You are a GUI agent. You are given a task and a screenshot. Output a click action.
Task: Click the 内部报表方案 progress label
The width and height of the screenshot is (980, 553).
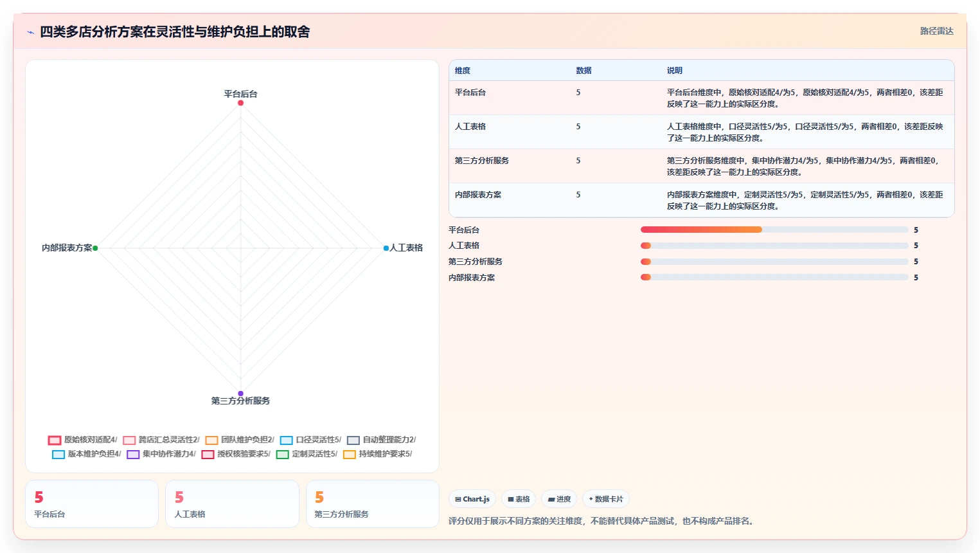(x=472, y=278)
